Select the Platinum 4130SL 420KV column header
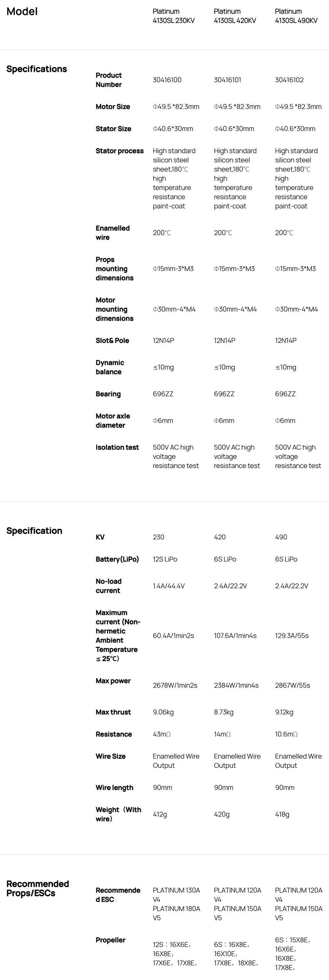The image size is (329, 980). (x=235, y=16)
